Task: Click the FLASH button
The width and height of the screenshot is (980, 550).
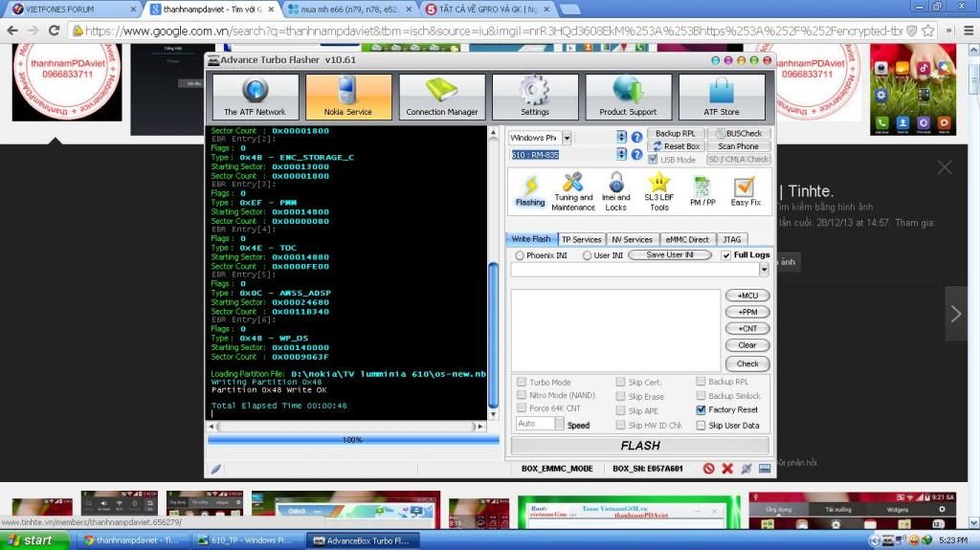Action: pyautogui.click(x=640, y=446)
